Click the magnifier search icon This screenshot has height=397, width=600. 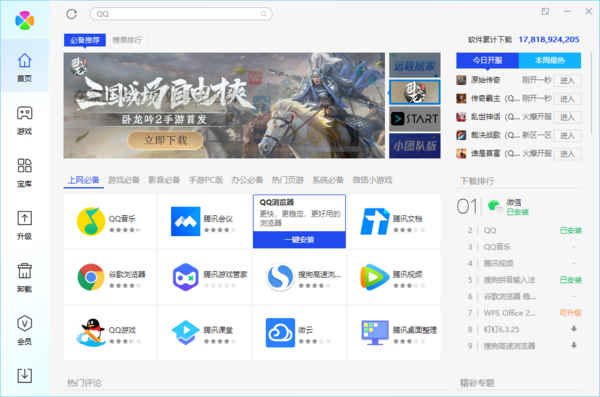[x=264, y=14]
